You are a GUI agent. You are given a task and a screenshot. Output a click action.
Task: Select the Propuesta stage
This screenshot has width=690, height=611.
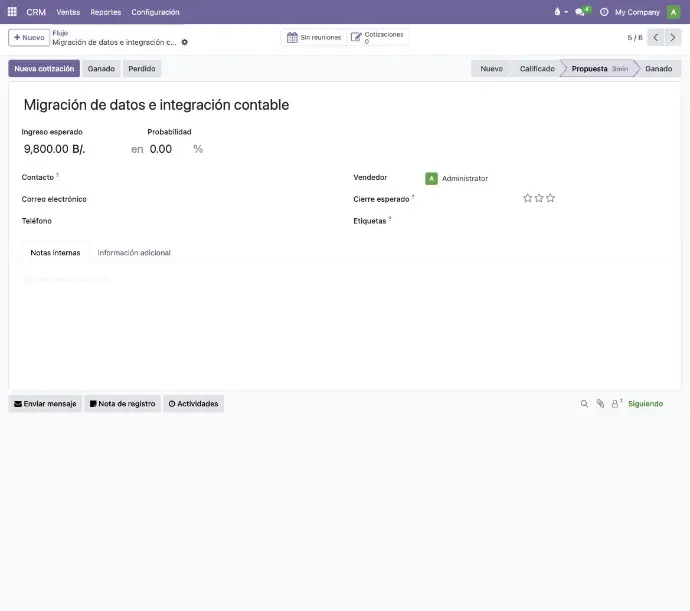coord(599,69)
